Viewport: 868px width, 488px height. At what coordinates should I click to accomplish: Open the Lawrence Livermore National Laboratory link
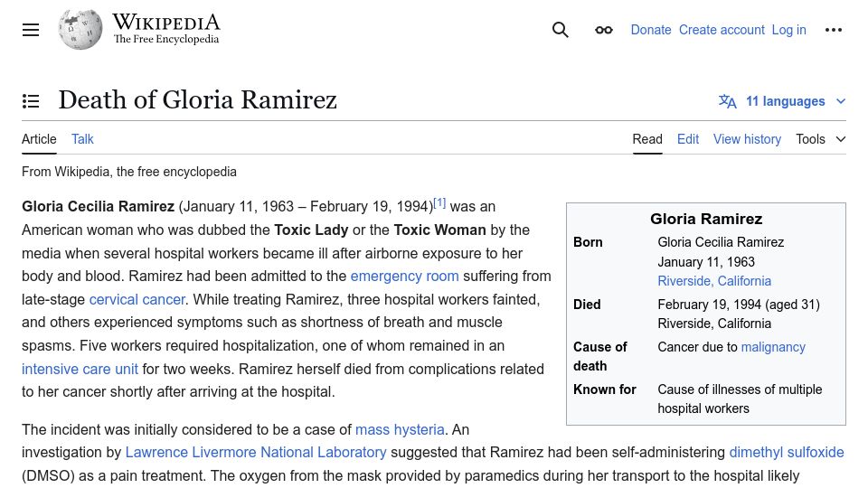pyautogui.click(x=256, y=452)
